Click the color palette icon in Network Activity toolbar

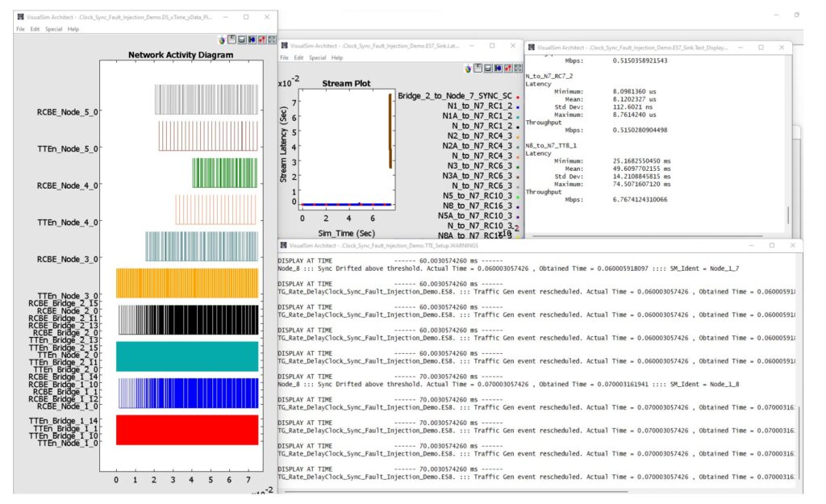pos(223,40)
